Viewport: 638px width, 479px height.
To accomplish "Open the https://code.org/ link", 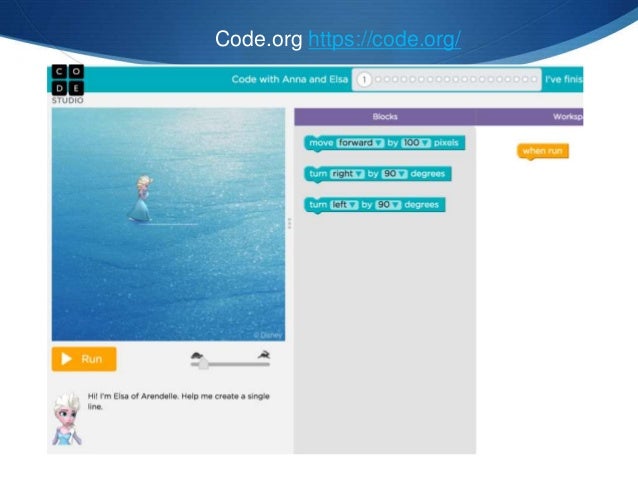I will pos(385,39).
